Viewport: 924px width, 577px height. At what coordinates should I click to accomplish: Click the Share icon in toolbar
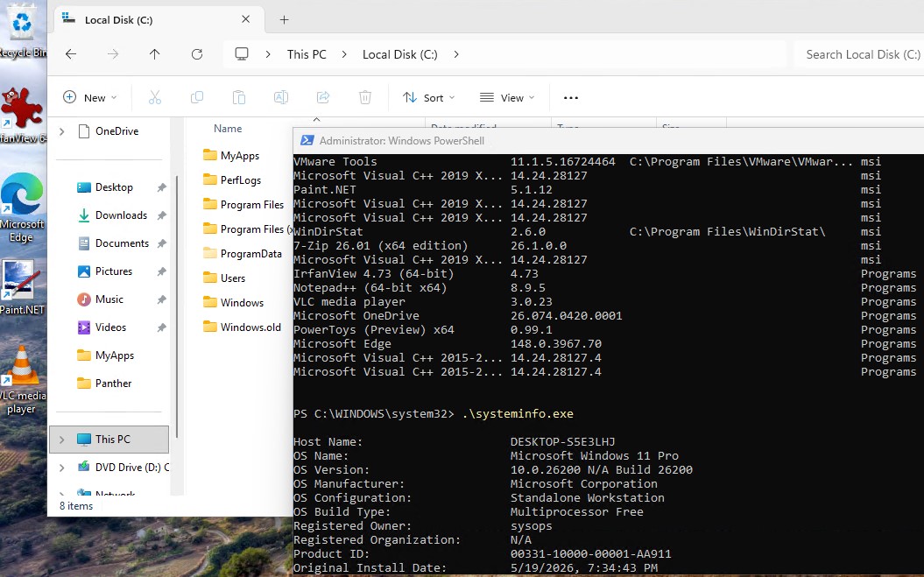pos(323,97)
